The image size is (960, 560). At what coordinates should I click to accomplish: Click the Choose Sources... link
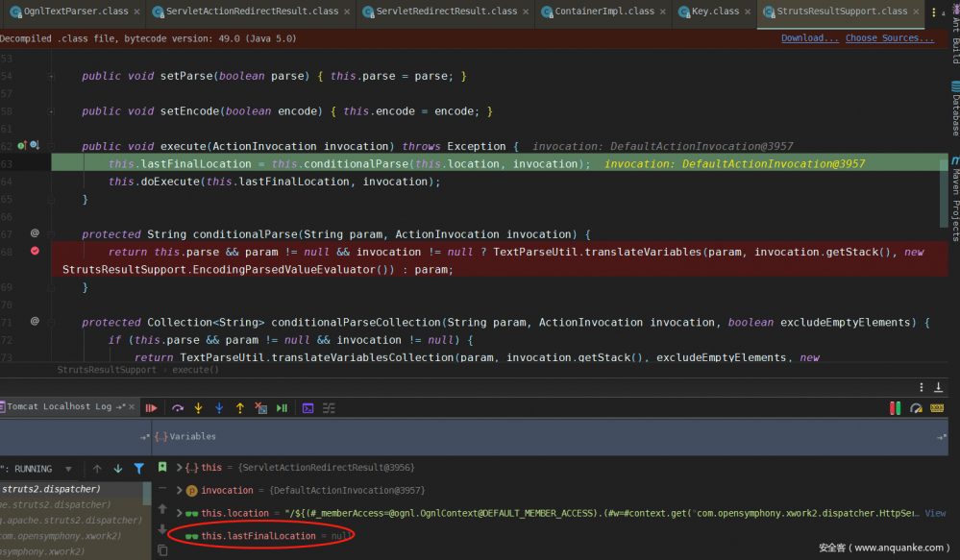[x=888, y=38]
